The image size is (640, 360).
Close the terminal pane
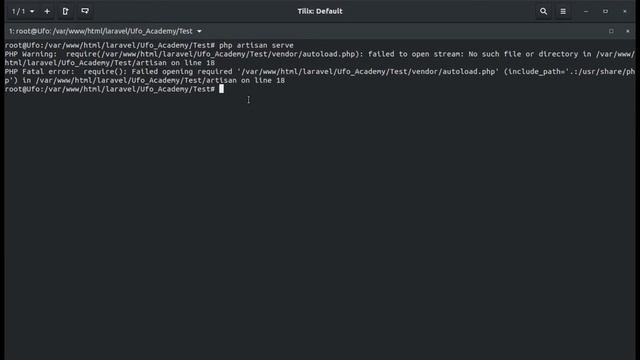click(628, 31)
